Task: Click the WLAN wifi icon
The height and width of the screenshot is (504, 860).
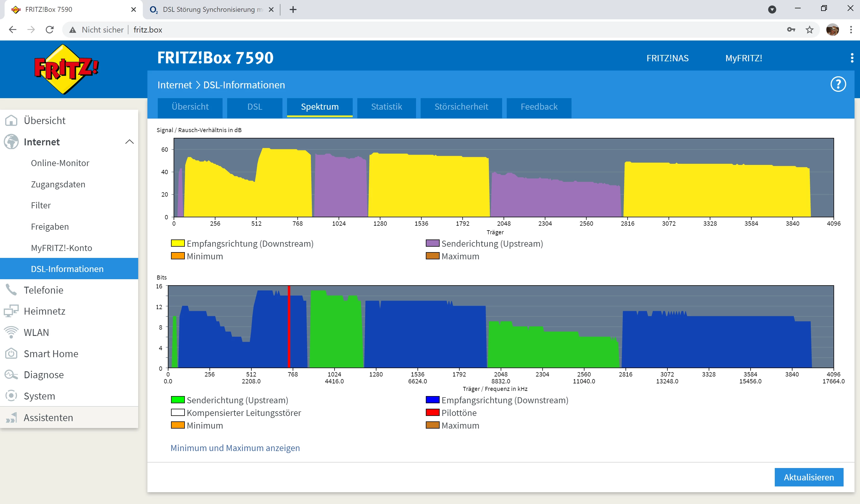Action: (x=11, y=332)
